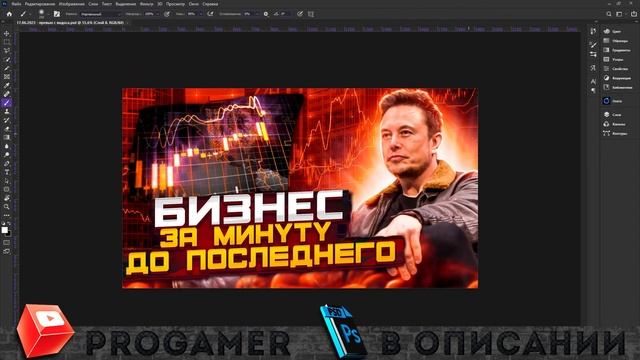The image size is (640, 360).
Task: Select the Rectangular Marquee tool
Action: [x=7, y=42]
